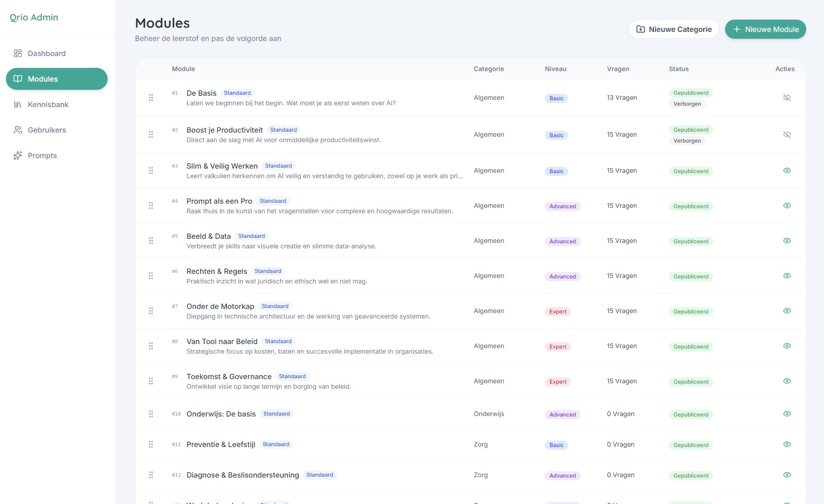824x504 pixels.
Task: Open Gebruikers using the people icon
Action: pos(18,130)
